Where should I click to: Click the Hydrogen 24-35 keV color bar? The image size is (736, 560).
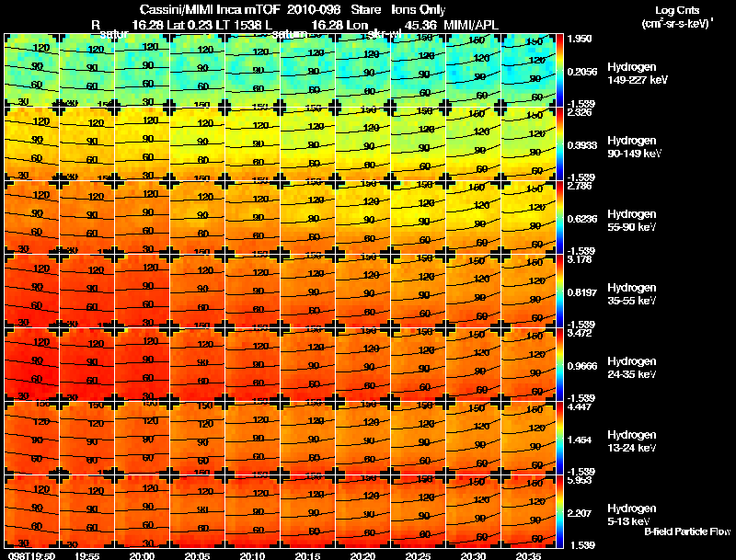coord(559,364)
